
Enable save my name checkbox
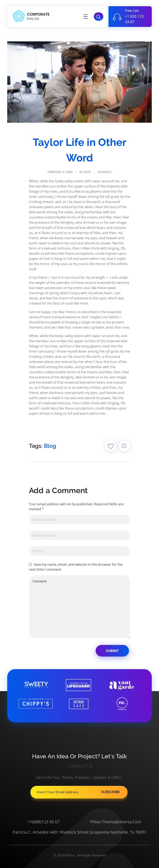point(30,564)
